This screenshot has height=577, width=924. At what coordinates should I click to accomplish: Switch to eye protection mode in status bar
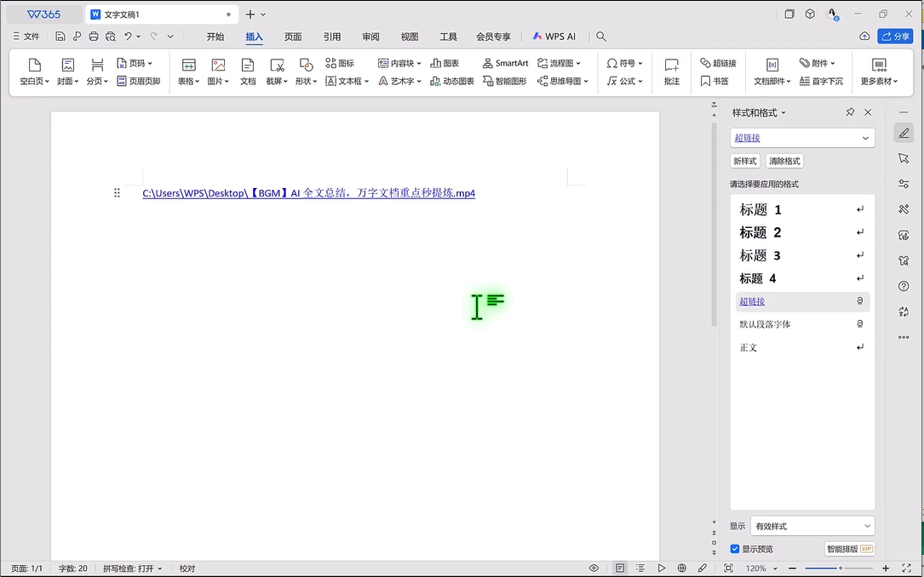click(x=594, y=568)
